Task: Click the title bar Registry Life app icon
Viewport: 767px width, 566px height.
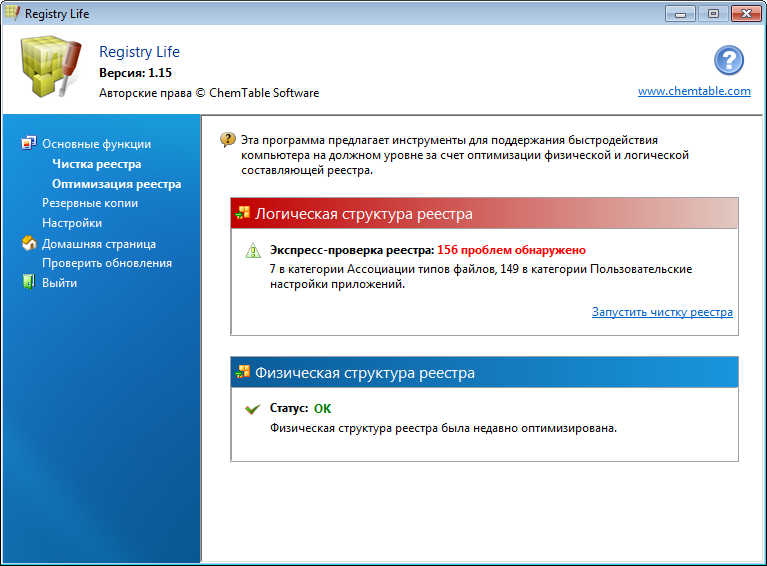Action: [12, 13]
